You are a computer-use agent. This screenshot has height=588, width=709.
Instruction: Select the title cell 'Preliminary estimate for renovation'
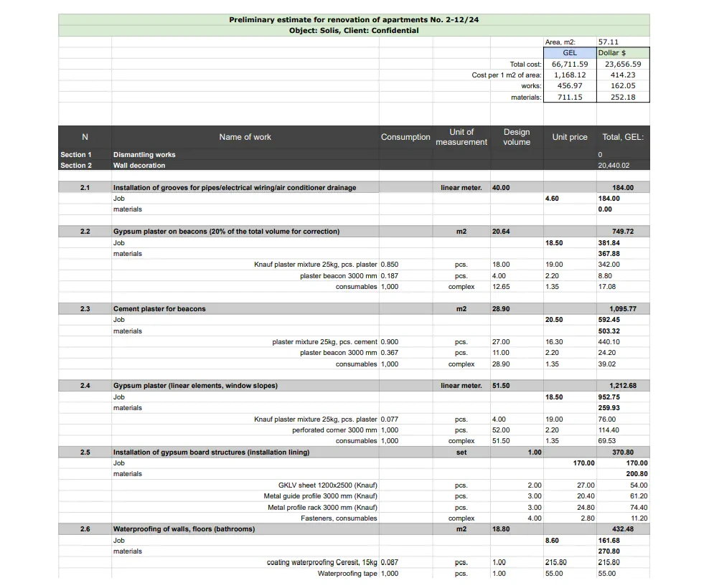355,19
